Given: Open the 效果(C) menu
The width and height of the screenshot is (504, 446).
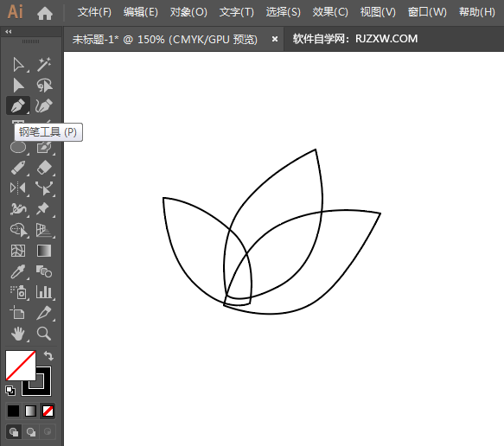Looking at the screenshot, I should click(x=330, y=12).
